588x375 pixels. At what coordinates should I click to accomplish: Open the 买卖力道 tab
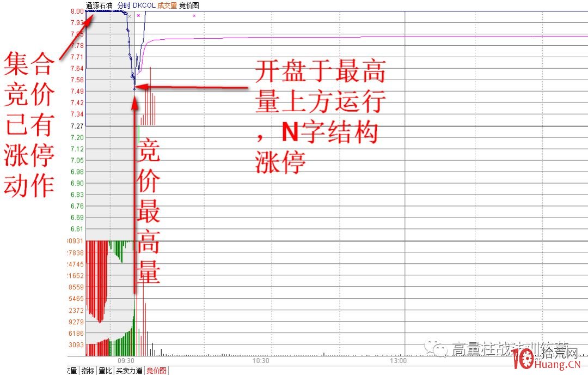coord(130,371)
